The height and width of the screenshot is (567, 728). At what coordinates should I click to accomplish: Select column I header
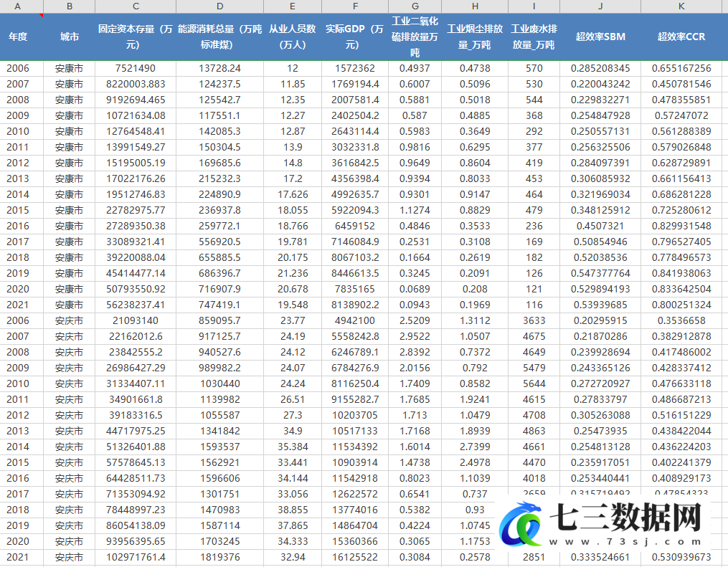[x=534, y=6]
